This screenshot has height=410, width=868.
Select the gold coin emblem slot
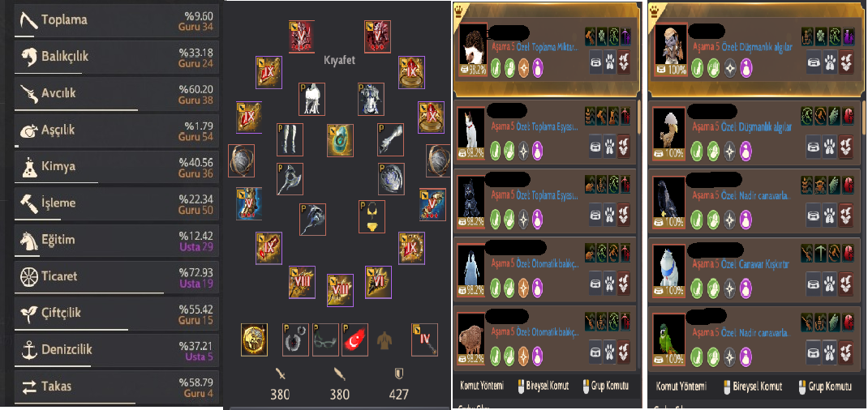(x=254, y=340)
